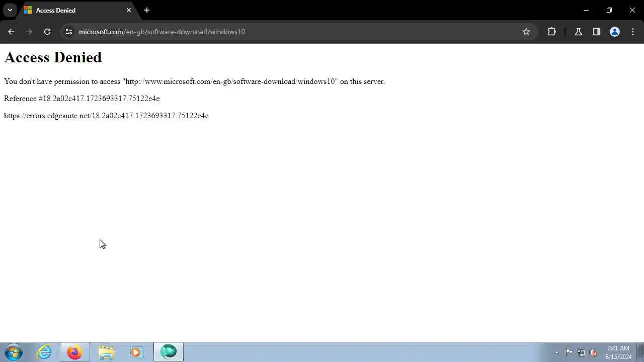The height and width of the screenshot is (362, 644).
Task: Open the Windows Start orb
Action: [14, 352]
